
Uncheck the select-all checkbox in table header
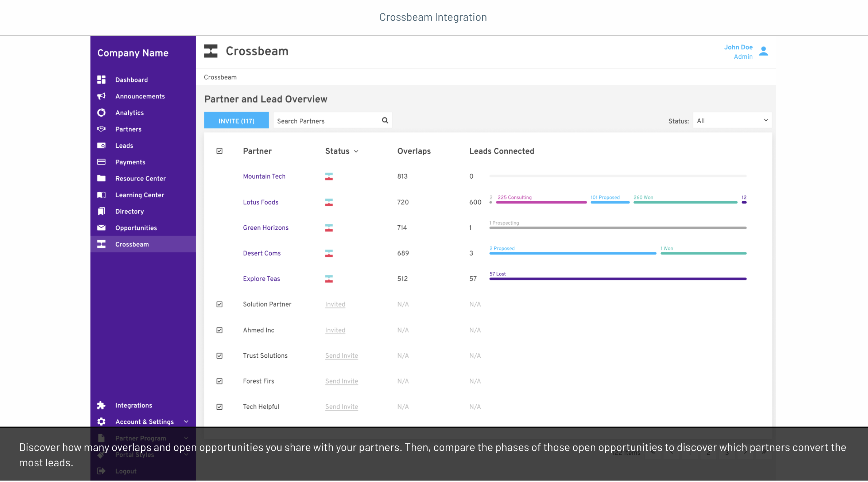[x=220, y=151]
